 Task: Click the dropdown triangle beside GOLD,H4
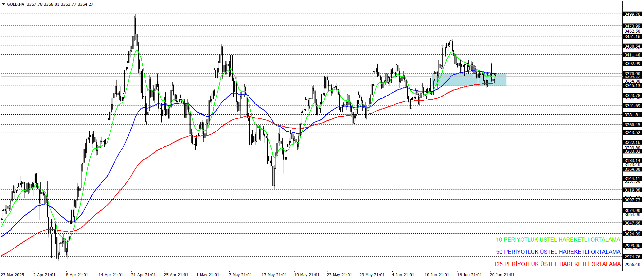4,4
